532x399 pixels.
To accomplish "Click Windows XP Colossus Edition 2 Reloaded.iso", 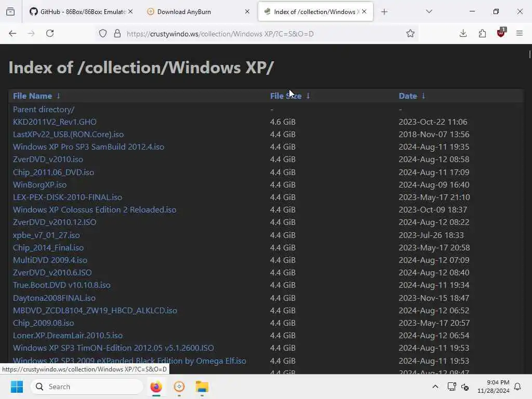I will coord(95,210).
